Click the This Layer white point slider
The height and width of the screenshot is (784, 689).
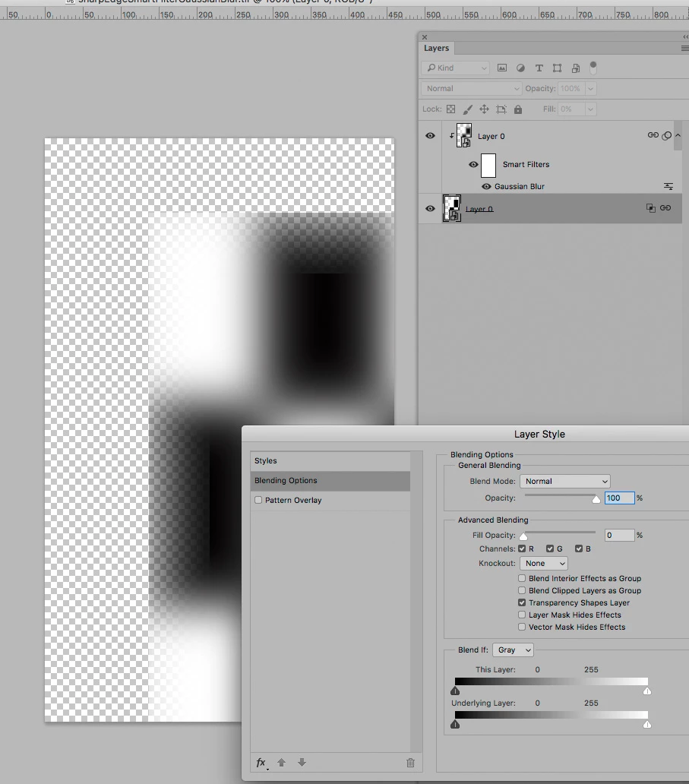[647, 691]
